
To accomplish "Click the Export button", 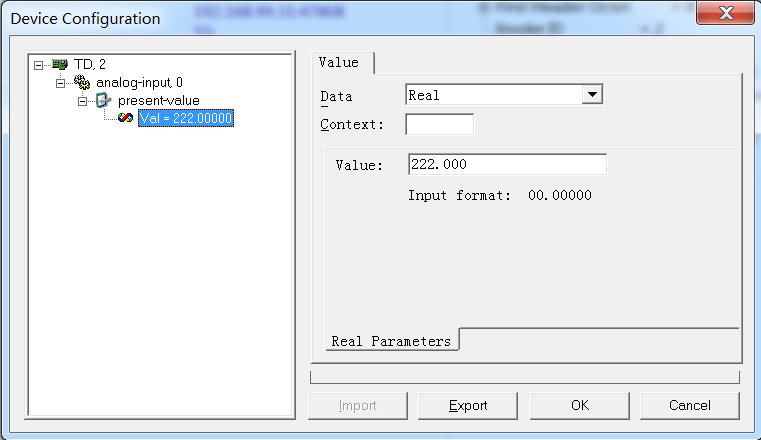I will 468,406.
